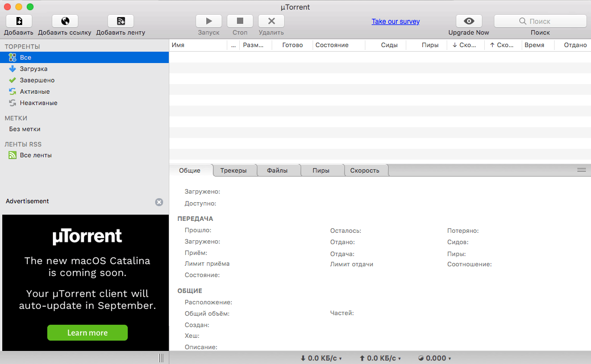This screenshot has height=364, width=591.
Task: Open the upload speed limit dropdown
Action: [x=380, y=358]
